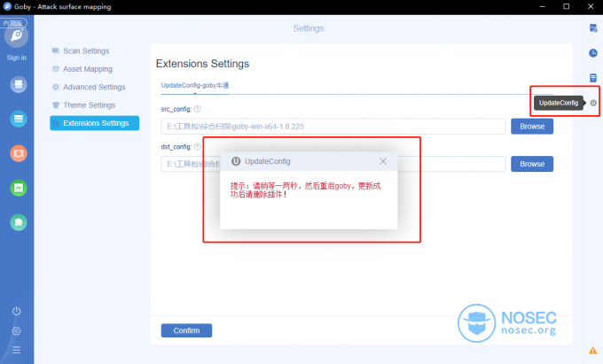Open the light blue list sidebar icon
Viewport: 603px width, 364px height.
19,119
